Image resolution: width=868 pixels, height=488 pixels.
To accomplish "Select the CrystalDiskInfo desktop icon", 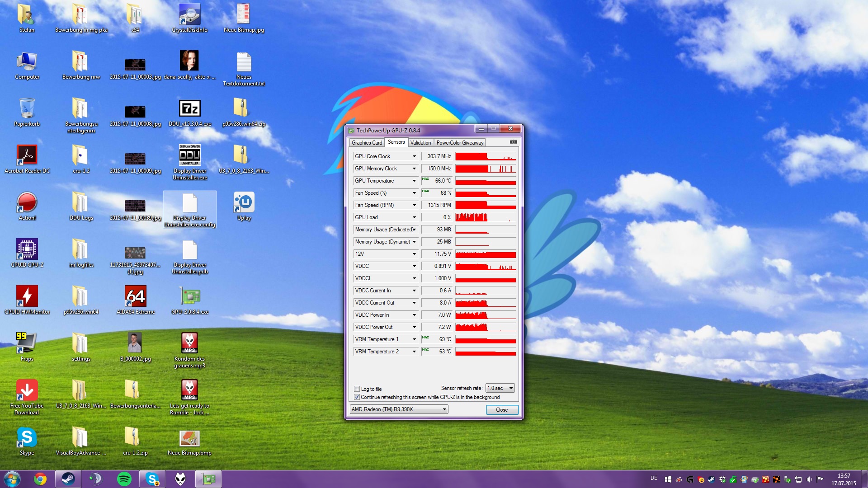I will click(x=189, y=15).
